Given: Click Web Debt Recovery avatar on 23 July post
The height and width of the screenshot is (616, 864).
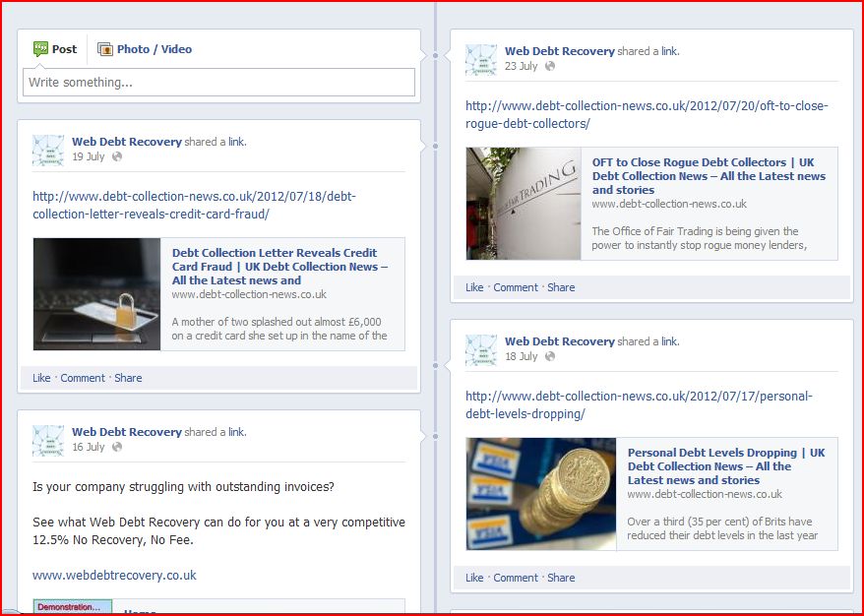Looking at the screenshot, I should point(481,59).
